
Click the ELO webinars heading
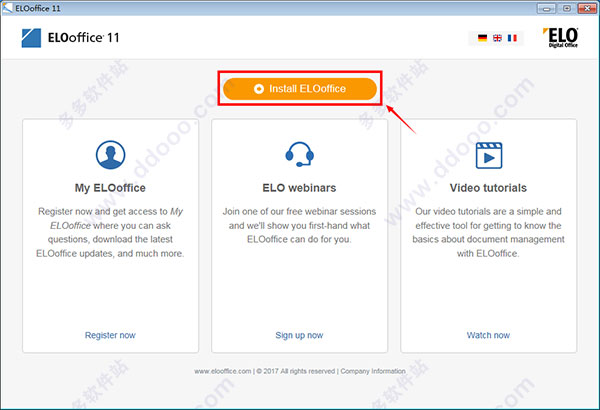tap(299, 188)
